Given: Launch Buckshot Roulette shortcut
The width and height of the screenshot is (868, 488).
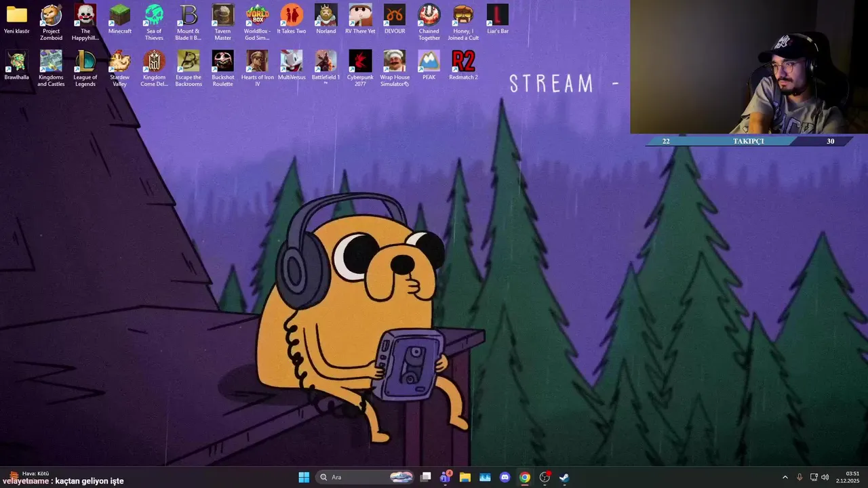Looking at the screenshot, I should [x=223, y=68].
